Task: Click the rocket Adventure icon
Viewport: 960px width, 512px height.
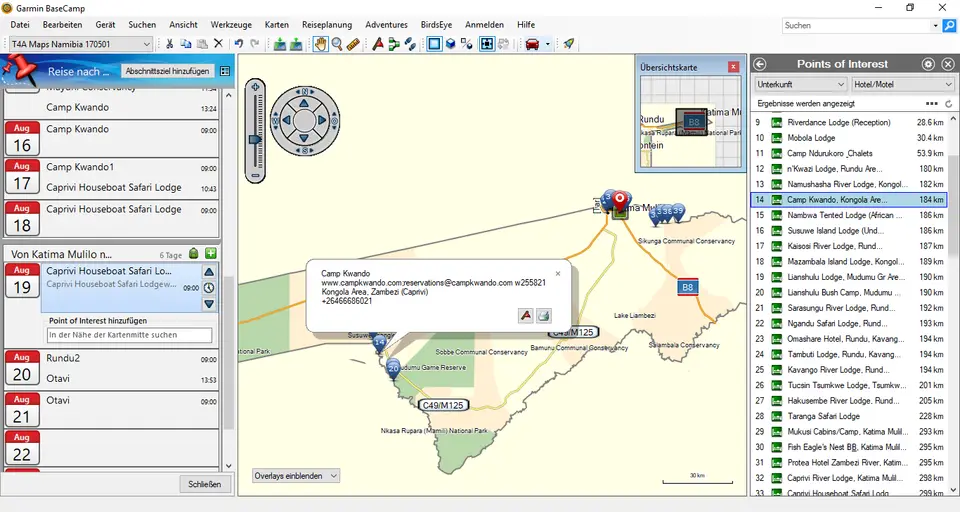Action: 569,44
